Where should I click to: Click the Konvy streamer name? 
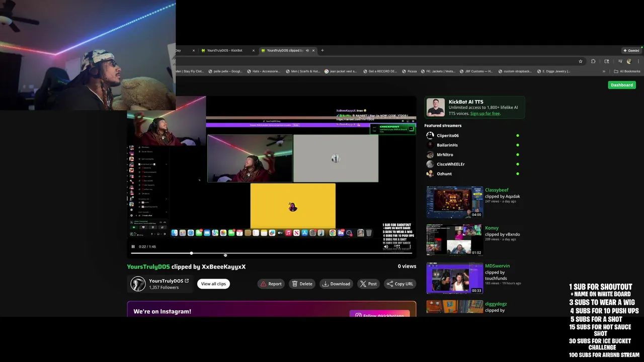[492, 228]
